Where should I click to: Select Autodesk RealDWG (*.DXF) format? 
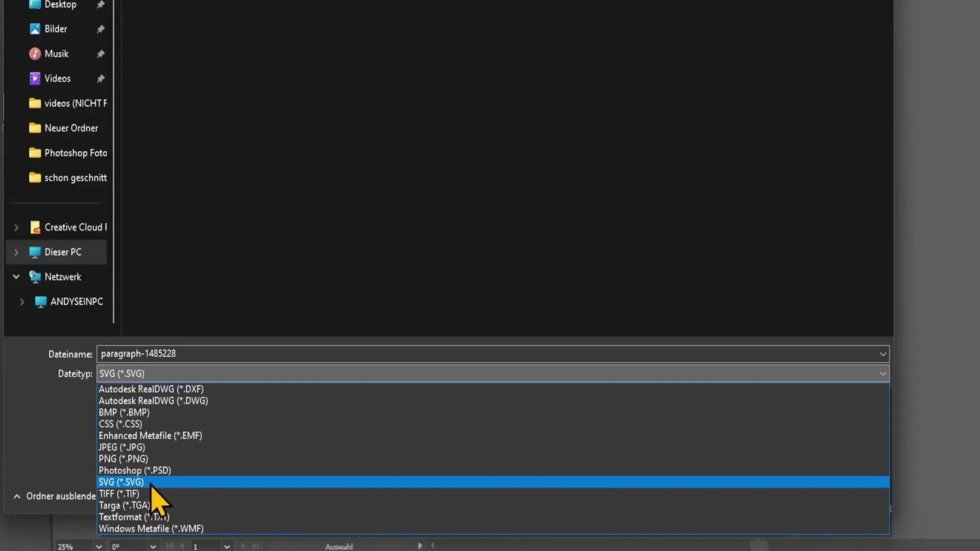(x=150, y=388)
